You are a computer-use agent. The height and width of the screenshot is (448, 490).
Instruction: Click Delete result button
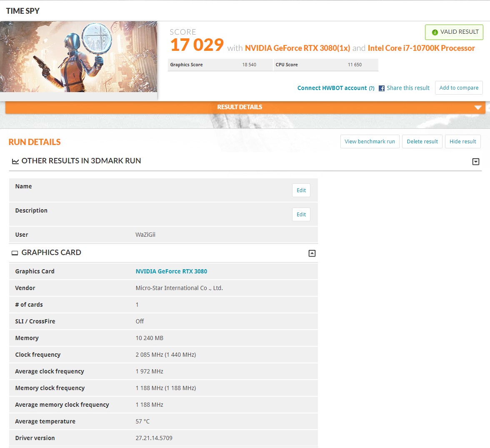(x=422, y=141)
